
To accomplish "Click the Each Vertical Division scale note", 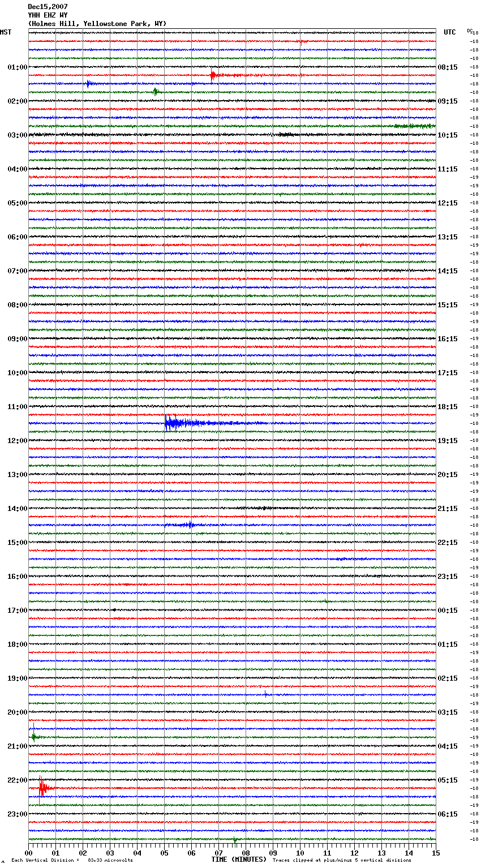I will [x=72, y=861].
